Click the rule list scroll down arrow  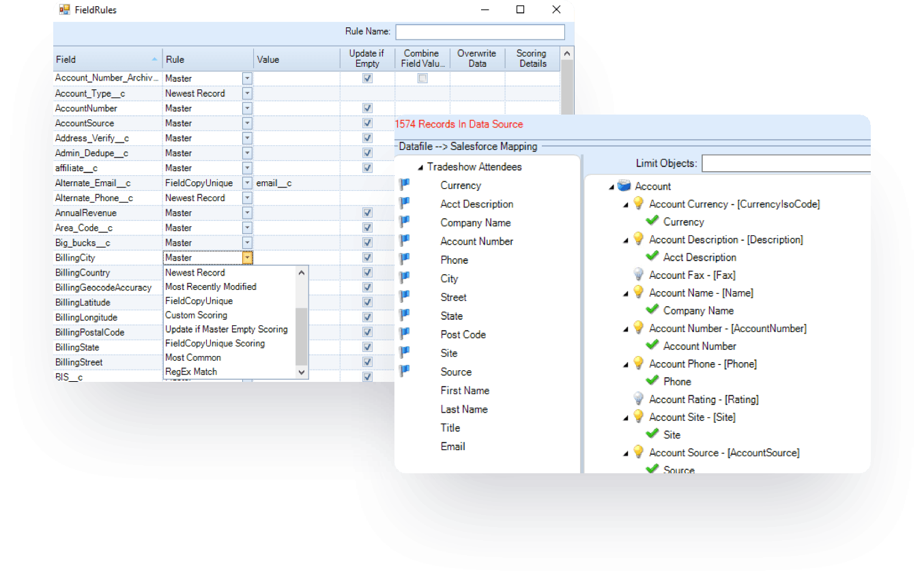[x=302, y=372]
